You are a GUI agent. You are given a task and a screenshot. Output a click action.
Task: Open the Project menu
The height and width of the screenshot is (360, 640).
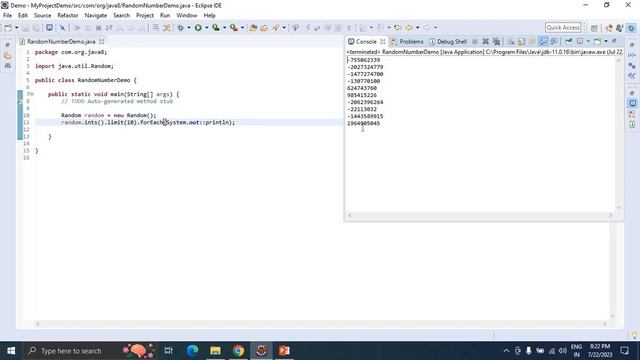[145, 16]
